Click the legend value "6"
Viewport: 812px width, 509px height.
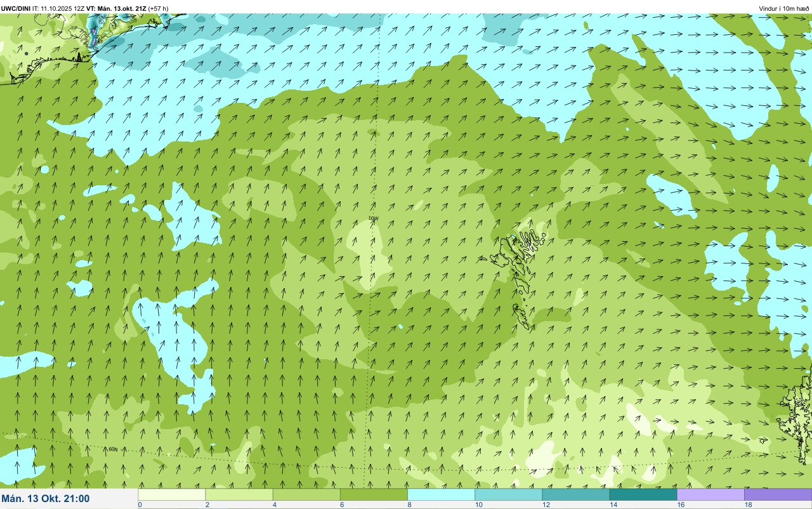pyautogui.click(x=341, y=505)
